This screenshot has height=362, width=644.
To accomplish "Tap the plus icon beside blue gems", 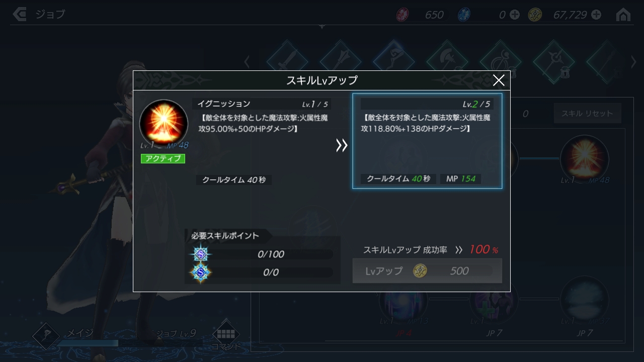I will (x=514, y=15).
